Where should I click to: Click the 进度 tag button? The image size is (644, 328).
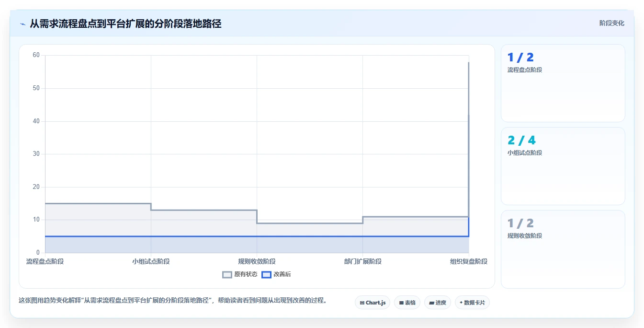(438, 303)
